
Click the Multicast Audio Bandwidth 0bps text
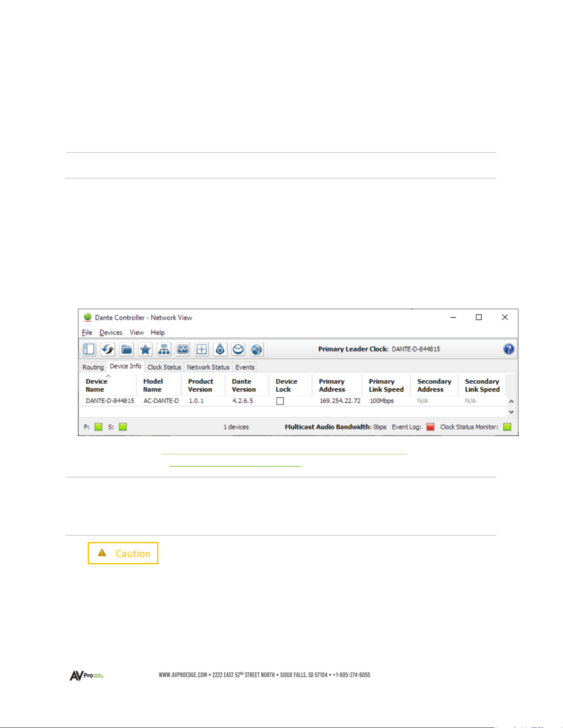click(x=335, y=427)
